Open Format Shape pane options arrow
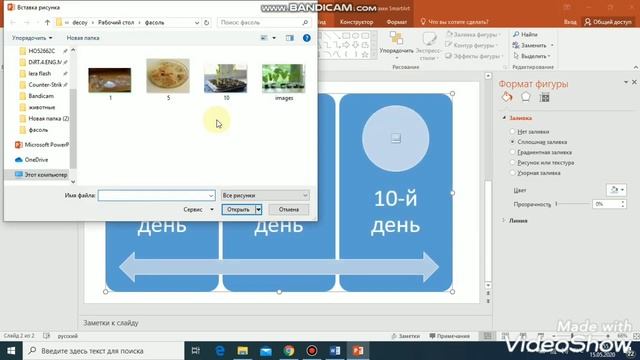Image resolution: width=640 pixels, height=360 pixels. 626,82
